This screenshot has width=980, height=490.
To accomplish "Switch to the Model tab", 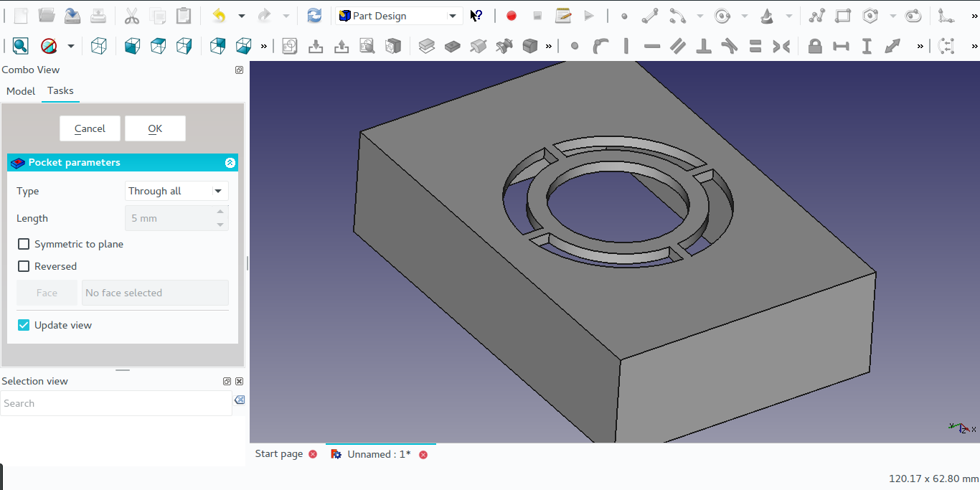I will [x=21, y=91].
